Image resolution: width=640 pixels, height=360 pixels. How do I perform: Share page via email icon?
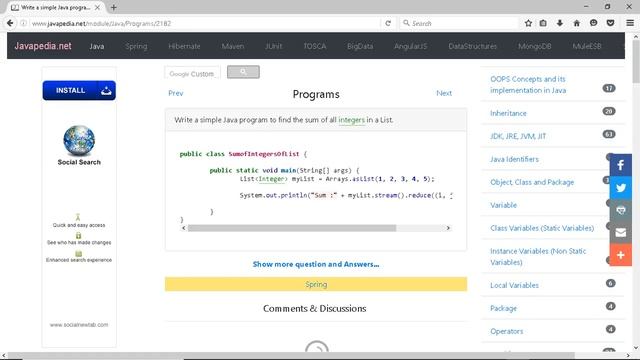[x=620, y=233]
